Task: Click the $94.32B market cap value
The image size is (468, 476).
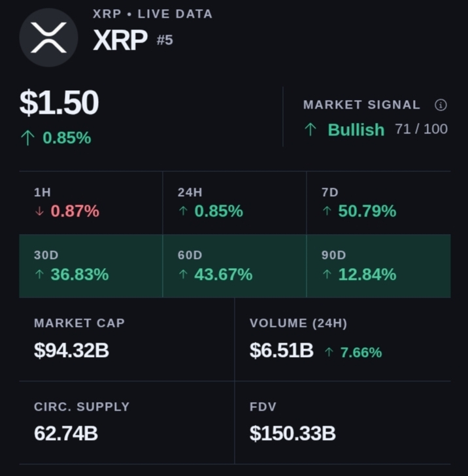Action: click(71, 350)
